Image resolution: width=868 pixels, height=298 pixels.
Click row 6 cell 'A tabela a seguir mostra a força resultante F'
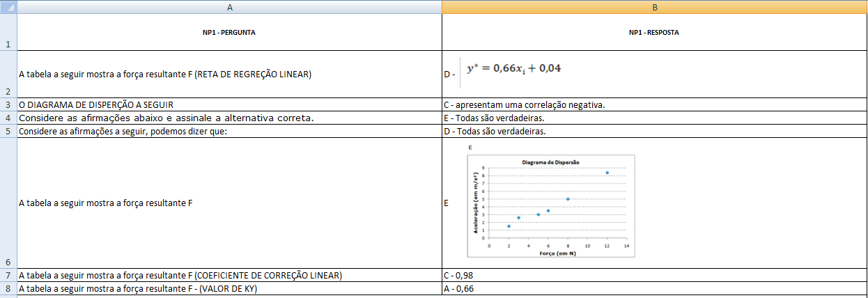coord(229,203)
